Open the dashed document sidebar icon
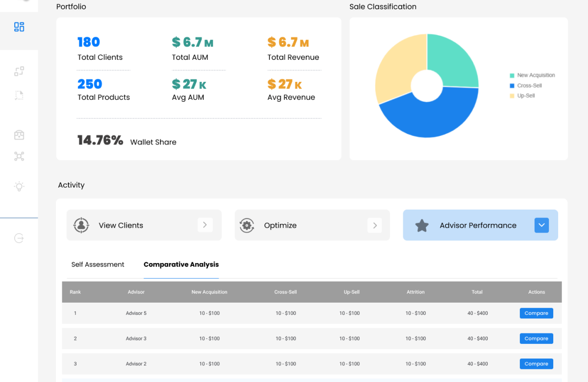Viewport: 588px width, 382px height. [x=19, y=95]
